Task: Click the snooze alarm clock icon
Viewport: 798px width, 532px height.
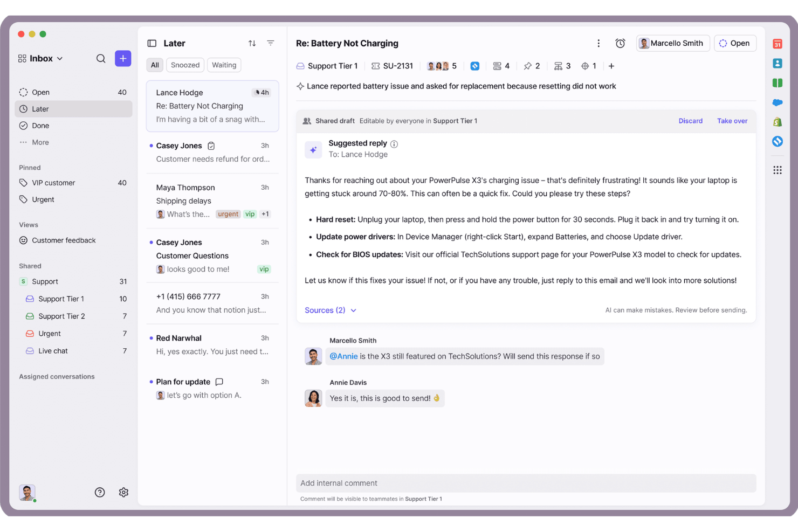Action: pyautogui.click(x=620, y=43)
